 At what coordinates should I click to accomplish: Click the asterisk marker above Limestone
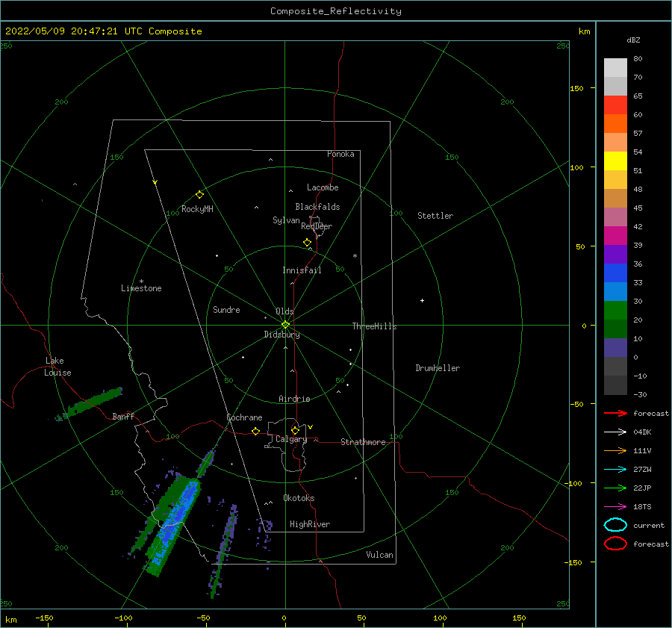click(x=141, y=282)
